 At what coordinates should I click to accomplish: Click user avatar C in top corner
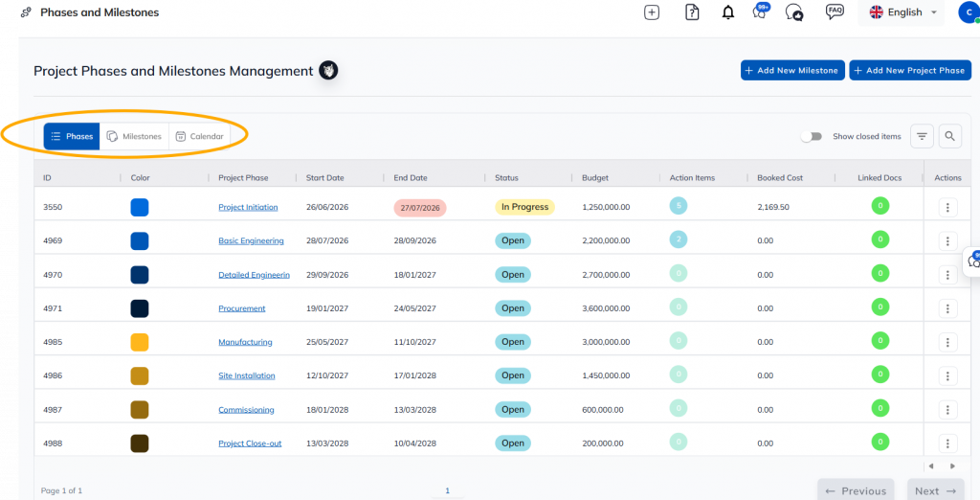[969, 12]
